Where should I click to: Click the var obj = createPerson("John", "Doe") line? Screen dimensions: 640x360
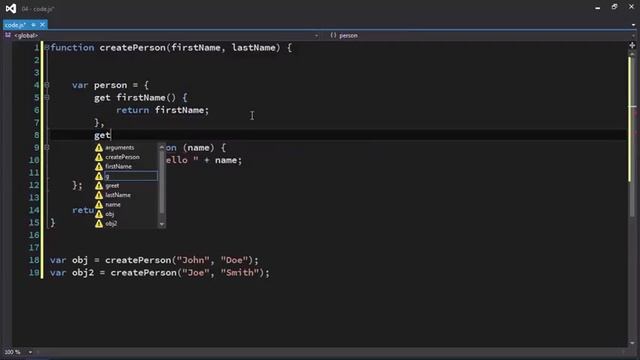[x=154, y=260]
